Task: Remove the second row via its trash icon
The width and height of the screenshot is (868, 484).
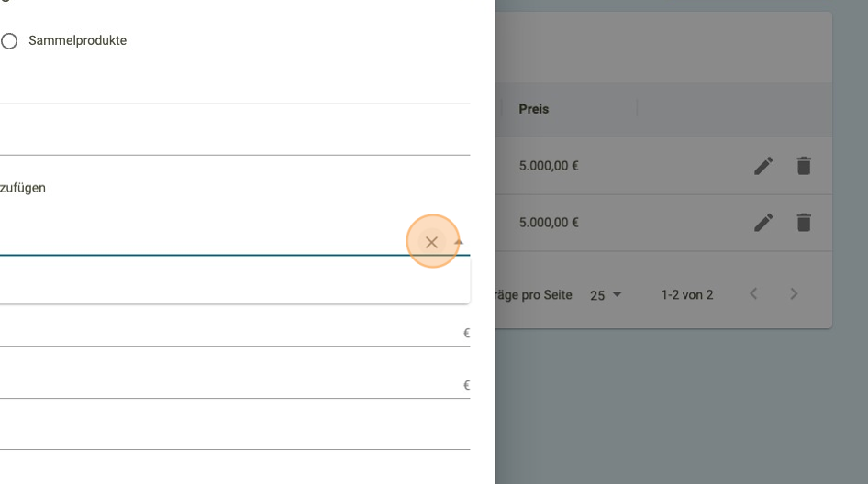Action: tap(804, 223)
